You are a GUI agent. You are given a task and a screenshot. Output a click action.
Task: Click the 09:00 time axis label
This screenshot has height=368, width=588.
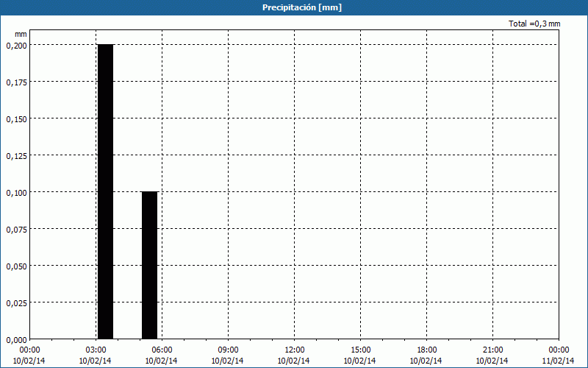(228, 350)
